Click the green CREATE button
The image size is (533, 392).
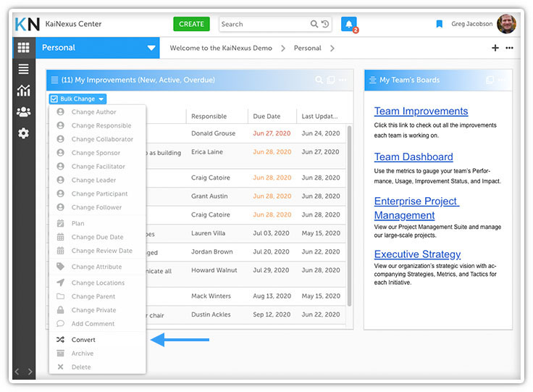click(x=191, y=24)
